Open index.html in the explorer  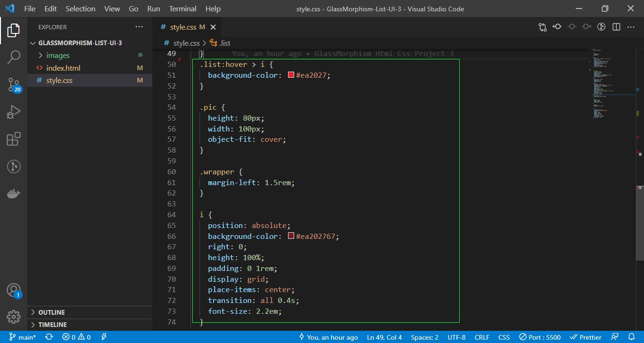pyautogui.click(x=90, y=68)
